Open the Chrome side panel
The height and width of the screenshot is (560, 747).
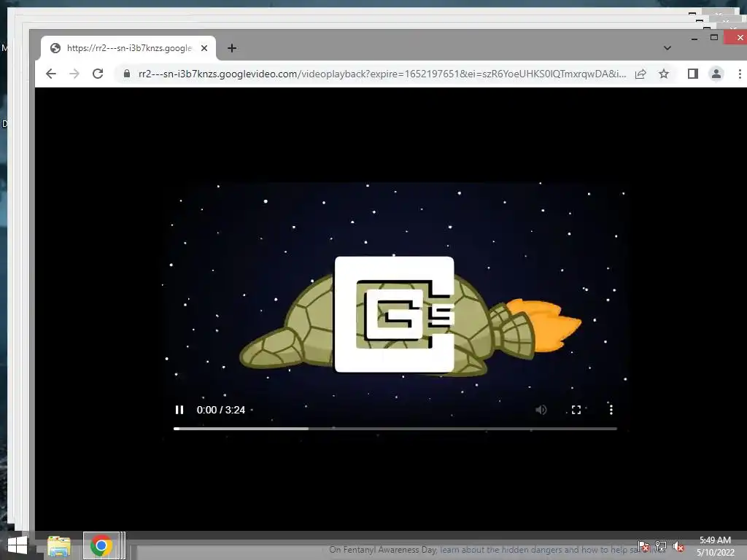point(693,74)
